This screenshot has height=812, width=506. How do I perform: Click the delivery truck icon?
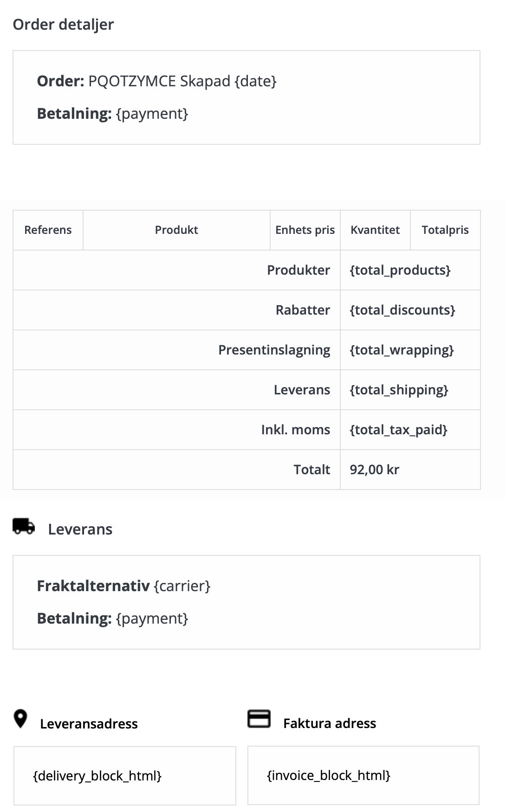24,527
